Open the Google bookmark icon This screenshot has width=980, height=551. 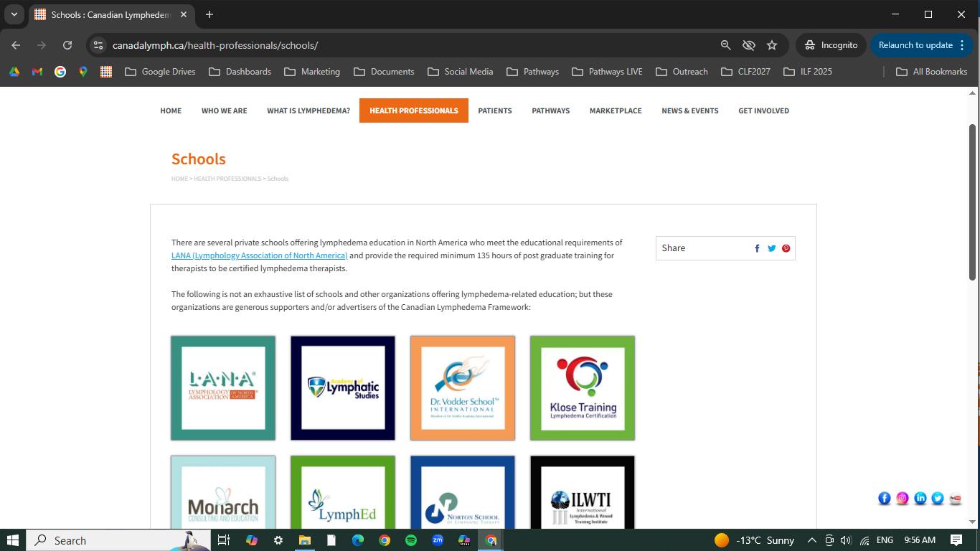pyautogui.click(x=60, y=72)
